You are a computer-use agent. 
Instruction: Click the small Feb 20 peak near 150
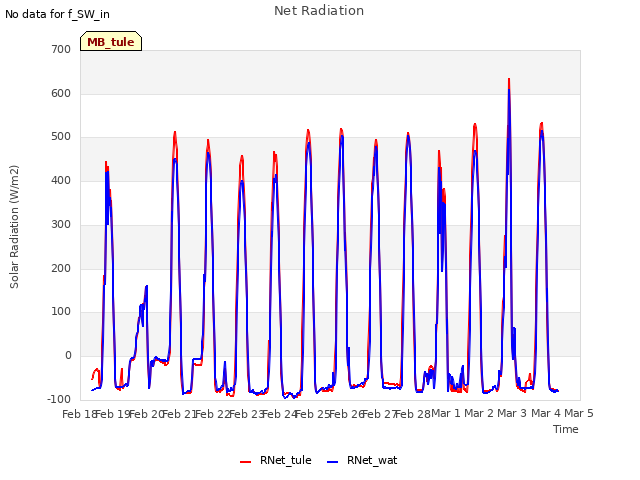click(146, 287)
